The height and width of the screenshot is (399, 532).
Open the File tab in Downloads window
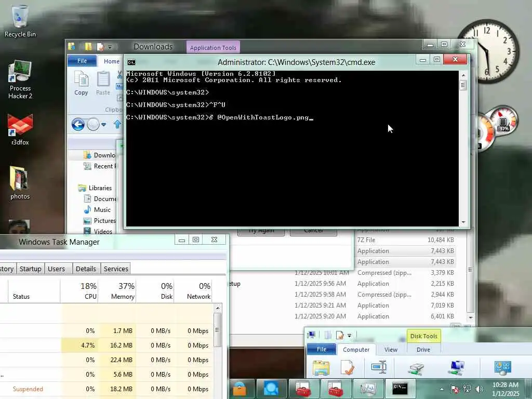click(82, 61)
